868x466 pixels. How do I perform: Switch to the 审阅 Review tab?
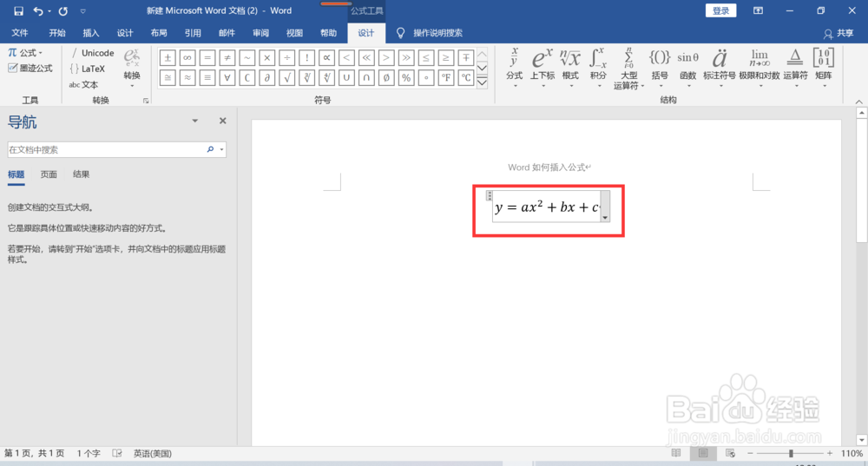(x=260, y=33)
